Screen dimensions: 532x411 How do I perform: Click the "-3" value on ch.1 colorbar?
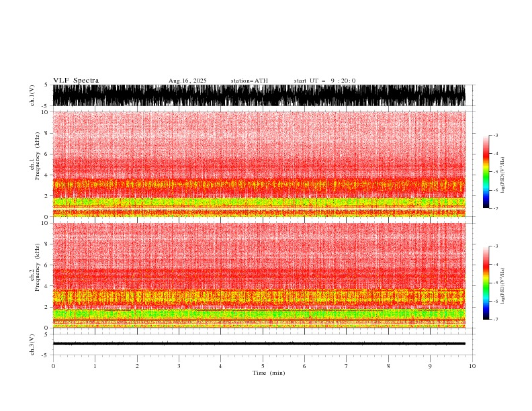495,135
